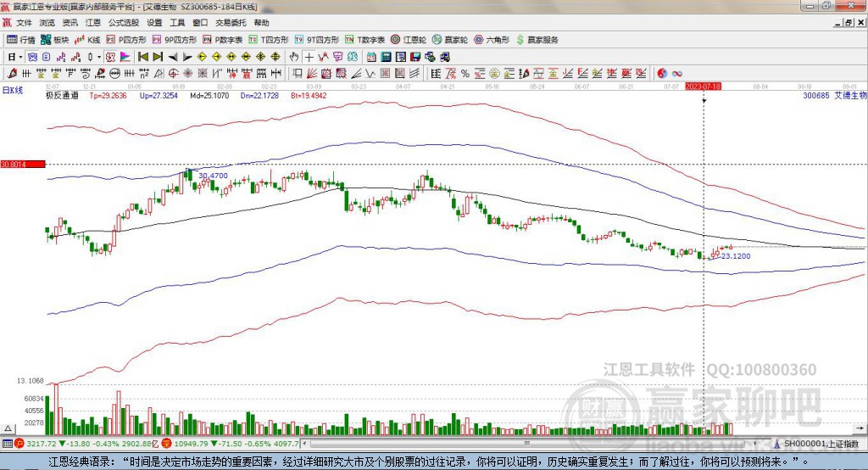Click the Md=25.1070 value
Screen dimensions: 868x470
210,95
